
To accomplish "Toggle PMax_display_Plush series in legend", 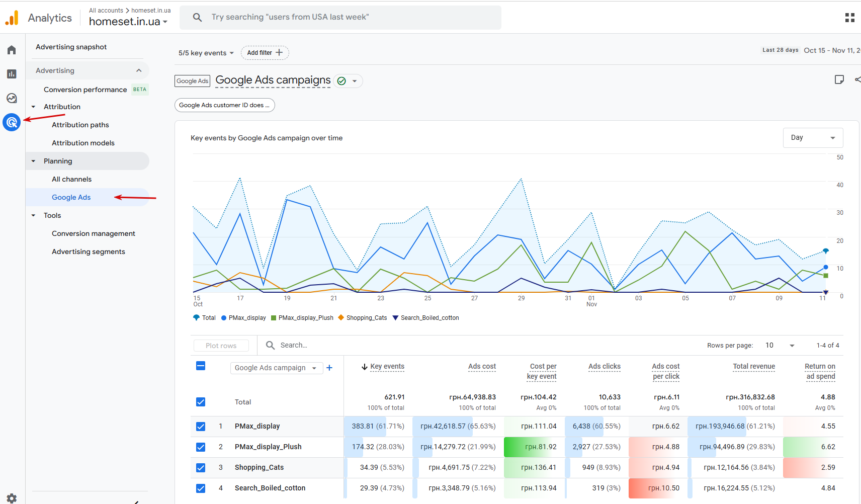I will coord(302,318).
